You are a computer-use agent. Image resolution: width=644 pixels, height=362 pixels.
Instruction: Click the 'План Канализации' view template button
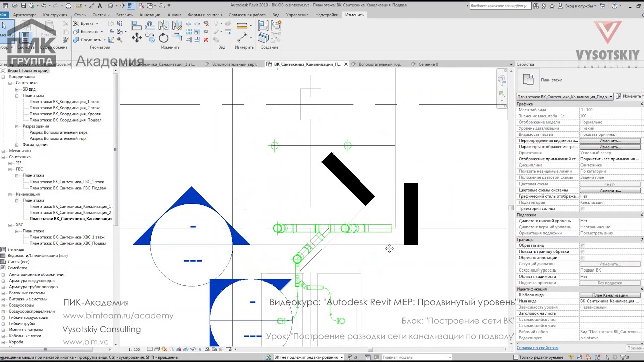pos(610,295)
